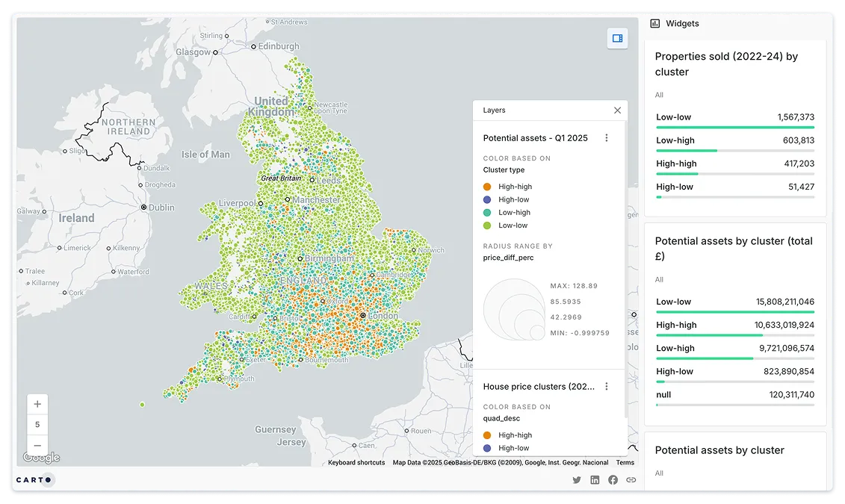Open options menu for House price clusters layer

[x=607, y=387]
